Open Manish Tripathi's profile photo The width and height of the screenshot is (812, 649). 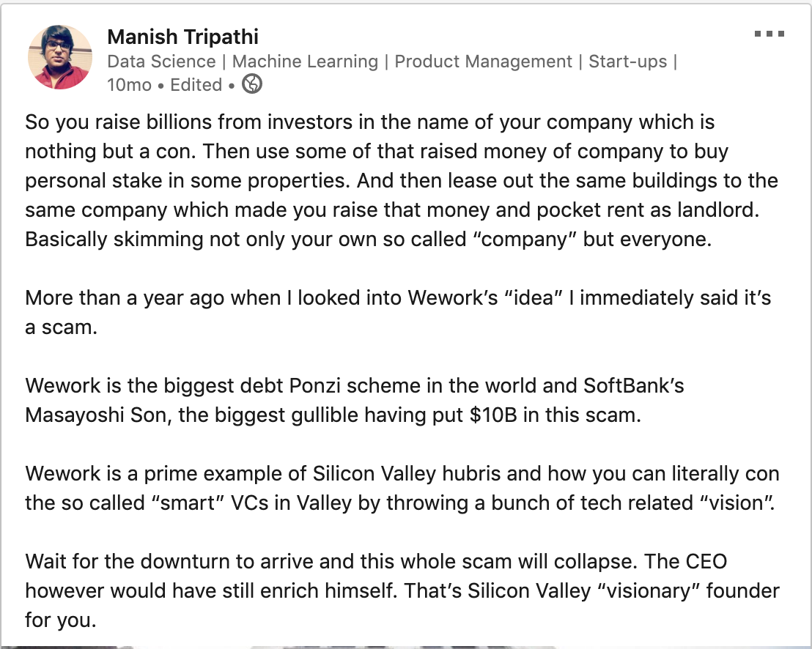point(60,57)
